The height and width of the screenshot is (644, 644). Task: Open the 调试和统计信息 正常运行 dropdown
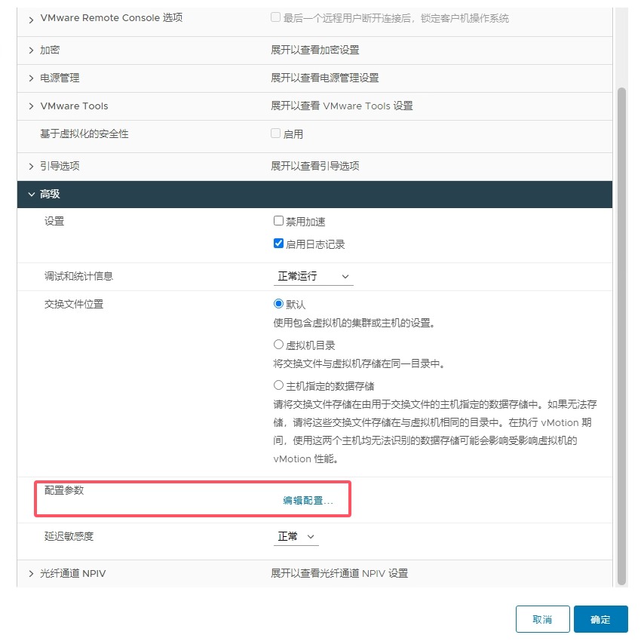[x=313, y=277]
